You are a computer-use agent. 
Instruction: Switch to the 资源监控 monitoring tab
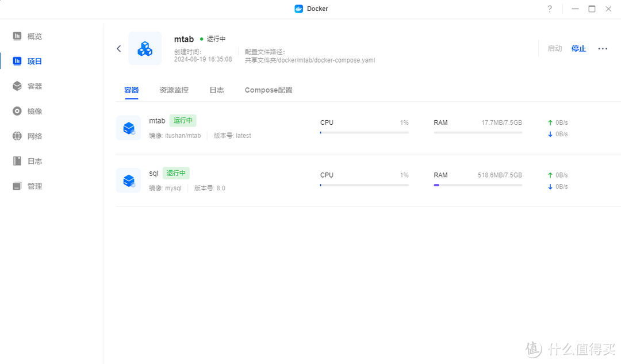[x=174, y=90]
